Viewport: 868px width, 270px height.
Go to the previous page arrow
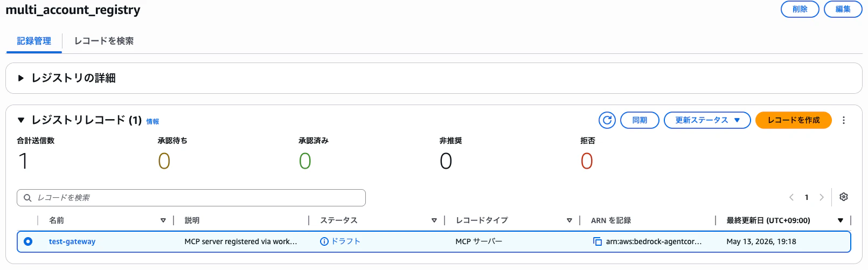791,197
